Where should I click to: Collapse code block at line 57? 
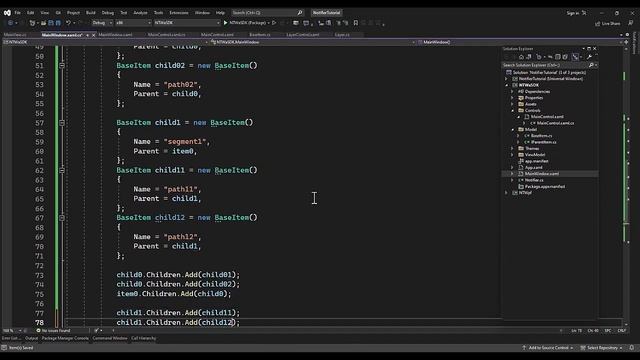(x=62, y=122)
